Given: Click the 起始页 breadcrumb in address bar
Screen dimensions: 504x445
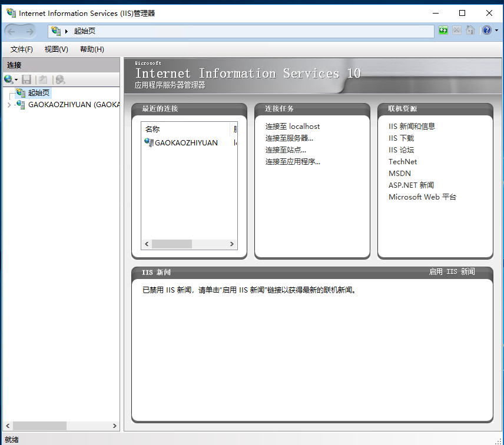Looking at the screenshot, I should click(85, 31).
